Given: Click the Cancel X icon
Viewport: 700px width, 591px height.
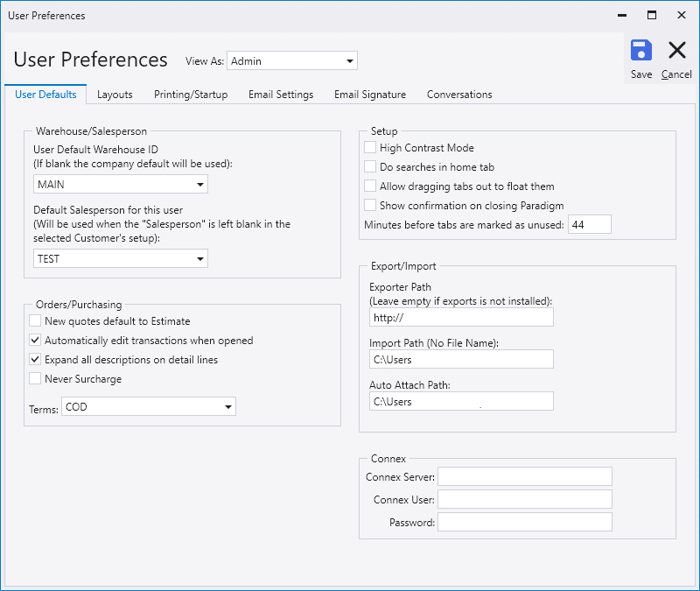Looking at the screenshot, I should (676, 51).
